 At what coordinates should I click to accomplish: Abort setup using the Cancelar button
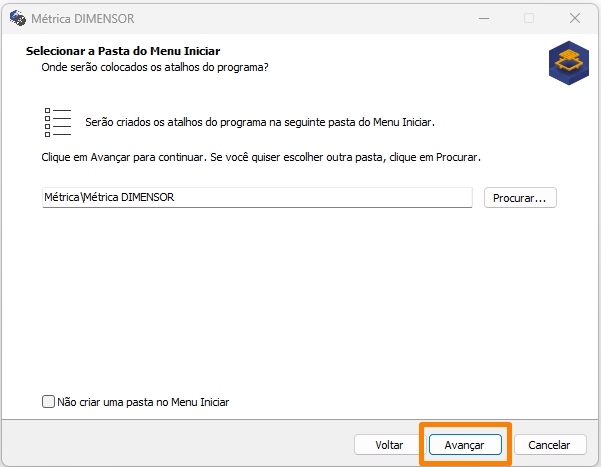[x=550, y=445]
